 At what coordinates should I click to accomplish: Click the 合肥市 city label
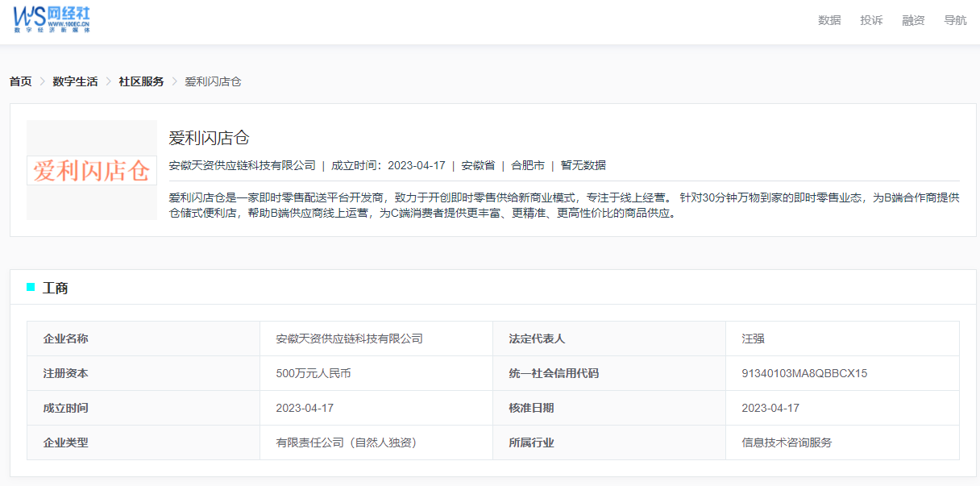(528, 165)
